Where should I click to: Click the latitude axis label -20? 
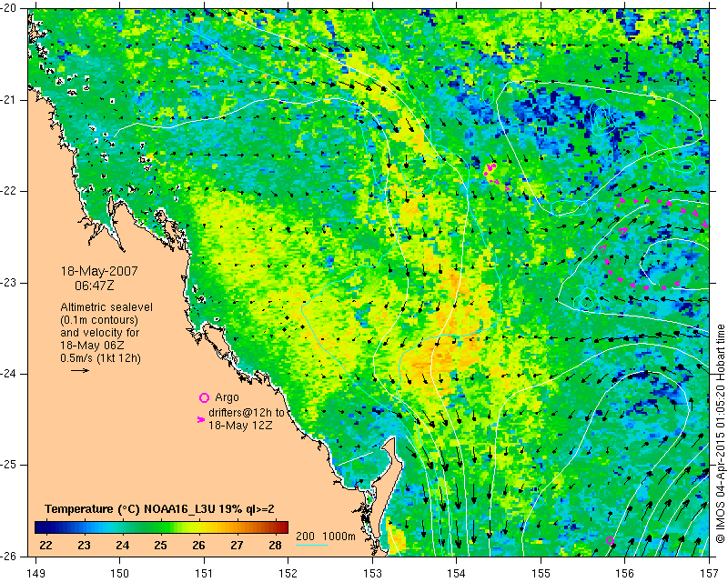pos(8,9)
